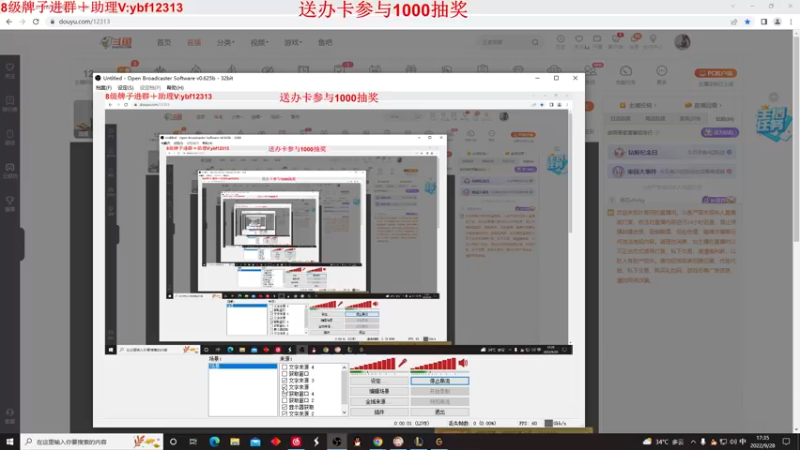800x450 pixels.
Task: Click the 全域来源 button in OBS
Action: coord(379,402)
